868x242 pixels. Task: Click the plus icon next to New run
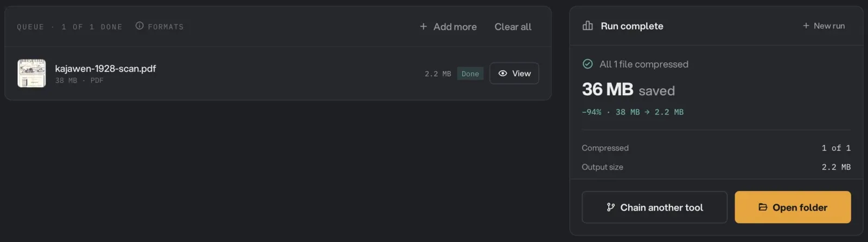[806, 26]
